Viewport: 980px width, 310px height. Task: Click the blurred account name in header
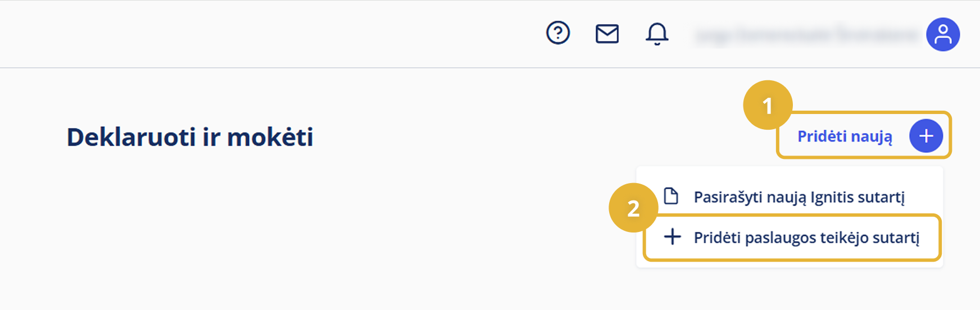coord(807,35)
